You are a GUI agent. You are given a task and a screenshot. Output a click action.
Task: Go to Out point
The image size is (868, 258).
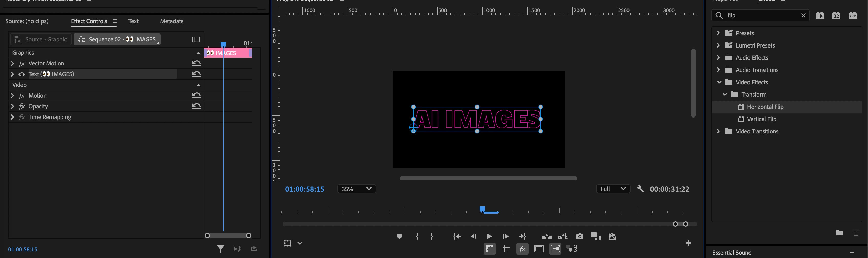(522, 237)
